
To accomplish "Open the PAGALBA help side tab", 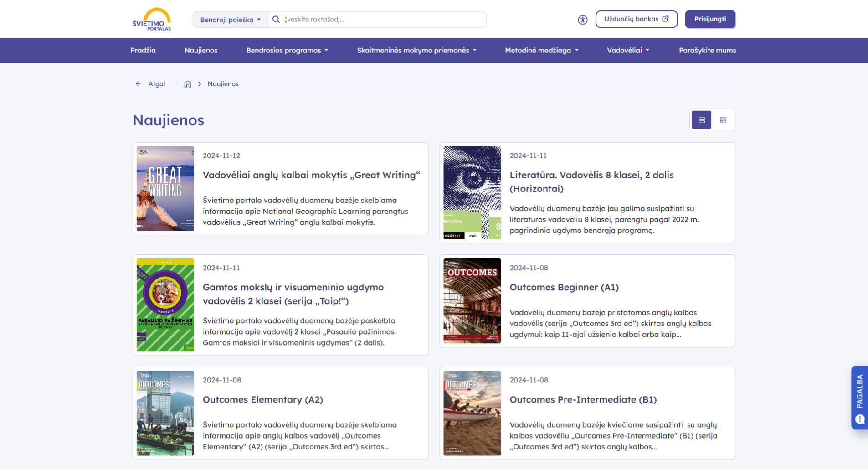I will pos(859,398).
